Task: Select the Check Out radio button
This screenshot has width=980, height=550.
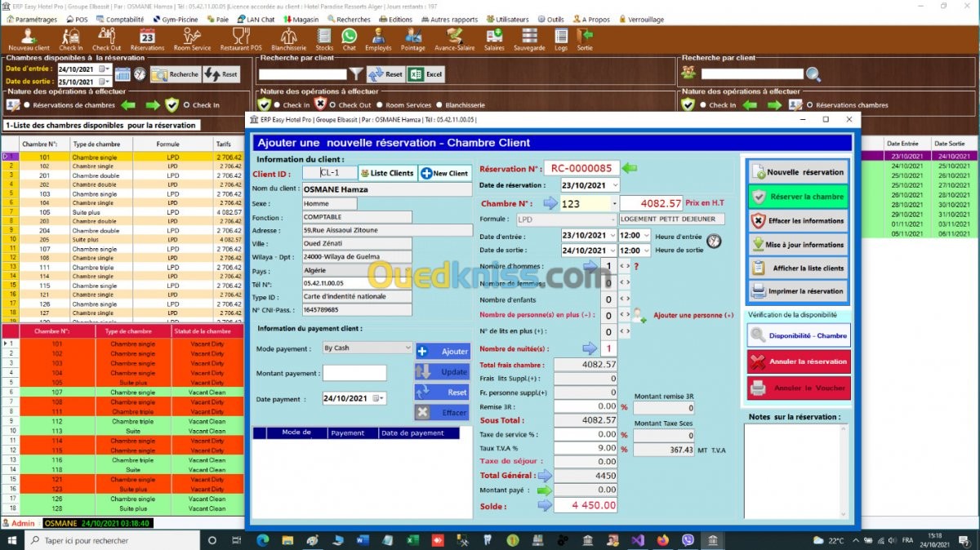Action: (x=332, y=105)
